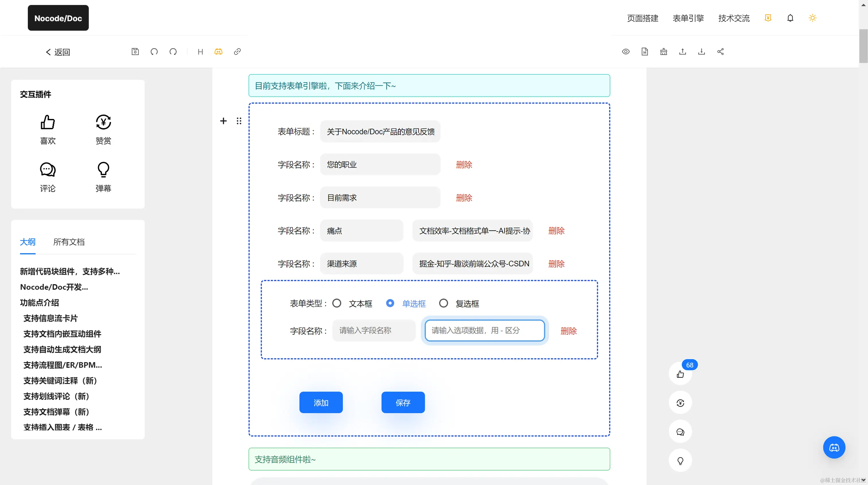
Task: Click the plus icon beside form block
Action: click(x=223, y=121)
